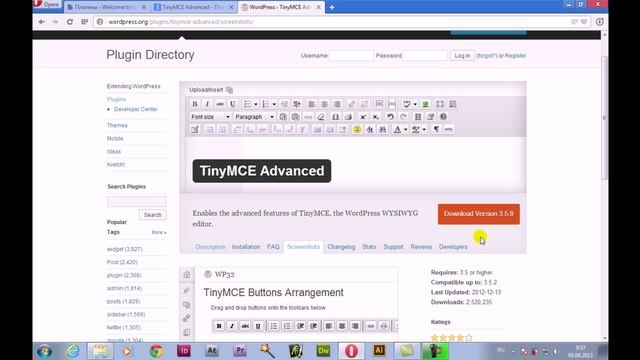Switch to first browser tab with Russian title
The image size is (640, 360).
[106, 7]
